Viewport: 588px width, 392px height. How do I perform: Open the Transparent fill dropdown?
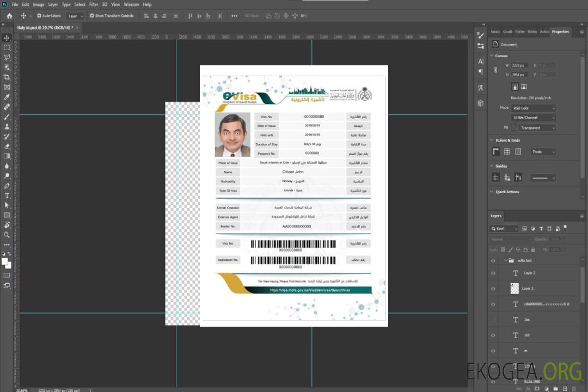coord(537,128)
